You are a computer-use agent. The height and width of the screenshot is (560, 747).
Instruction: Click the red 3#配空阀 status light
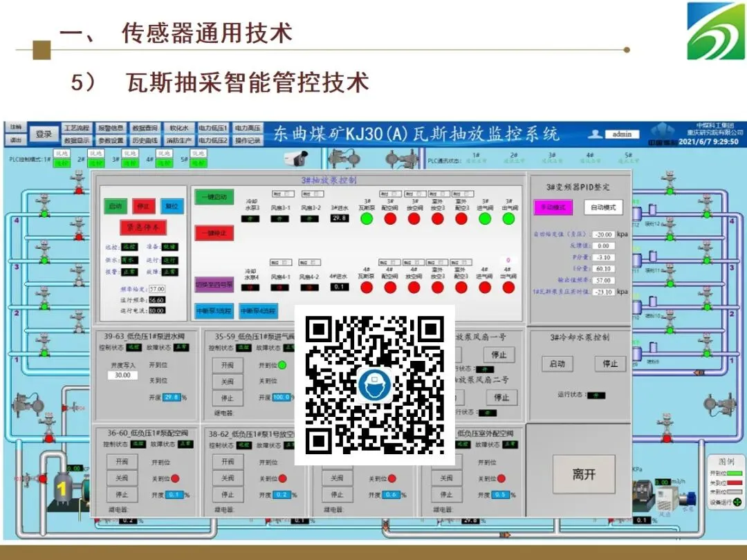[390, 218]
